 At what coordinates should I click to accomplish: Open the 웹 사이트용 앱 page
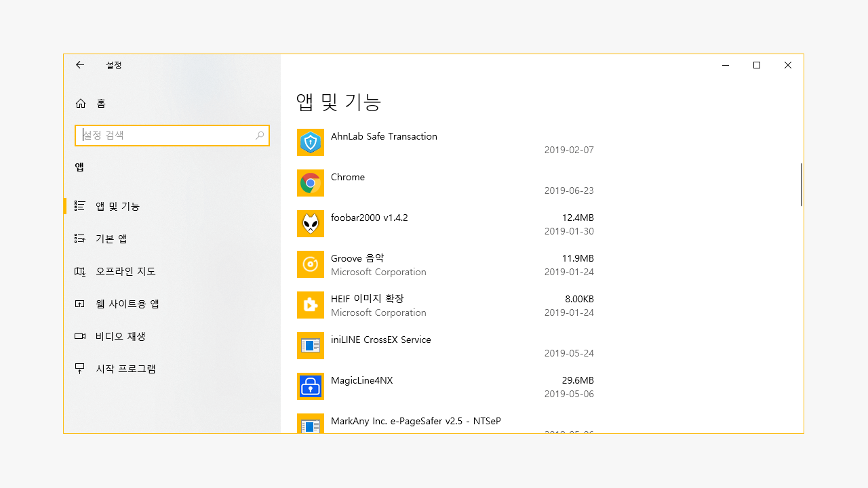tap(172, 304)
